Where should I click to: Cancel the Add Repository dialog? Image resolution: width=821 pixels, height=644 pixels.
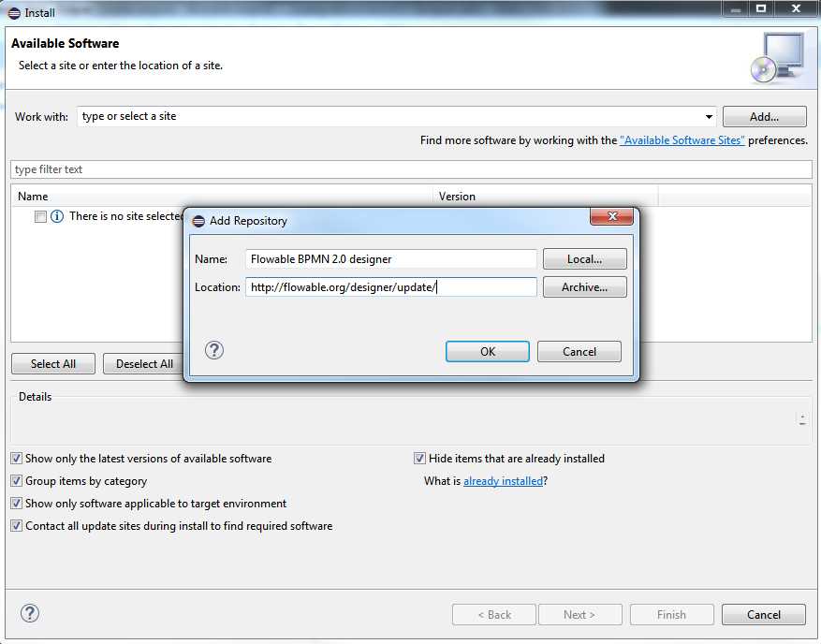click(x=579, y=351)
